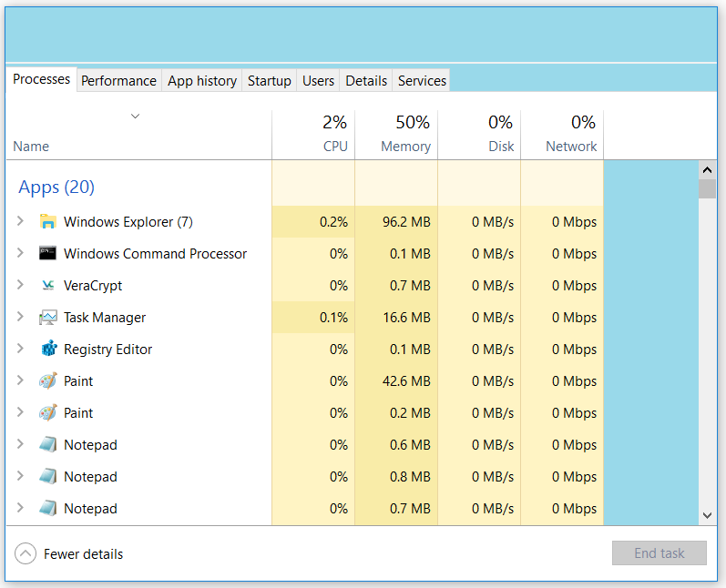The height and width of the screenshot is (588, 726).
Task: Click the 0.2% CPU value
Action: pyautogui.click(x=333, y=222)
